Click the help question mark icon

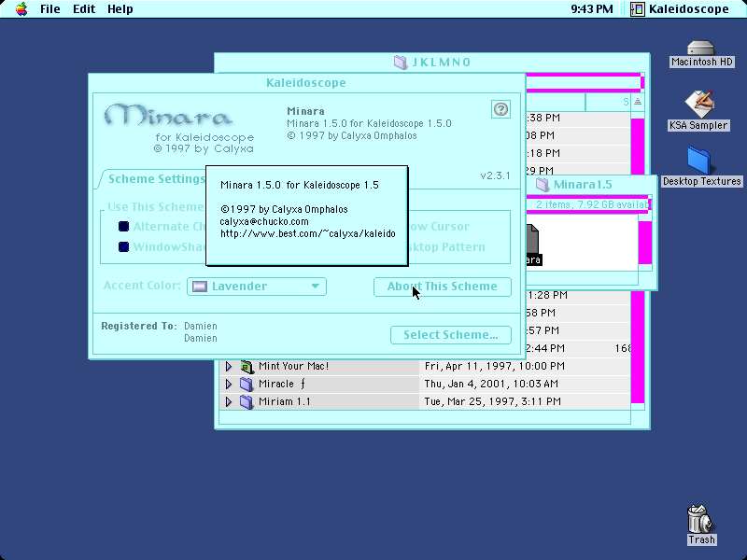click(x=500, y=109)
